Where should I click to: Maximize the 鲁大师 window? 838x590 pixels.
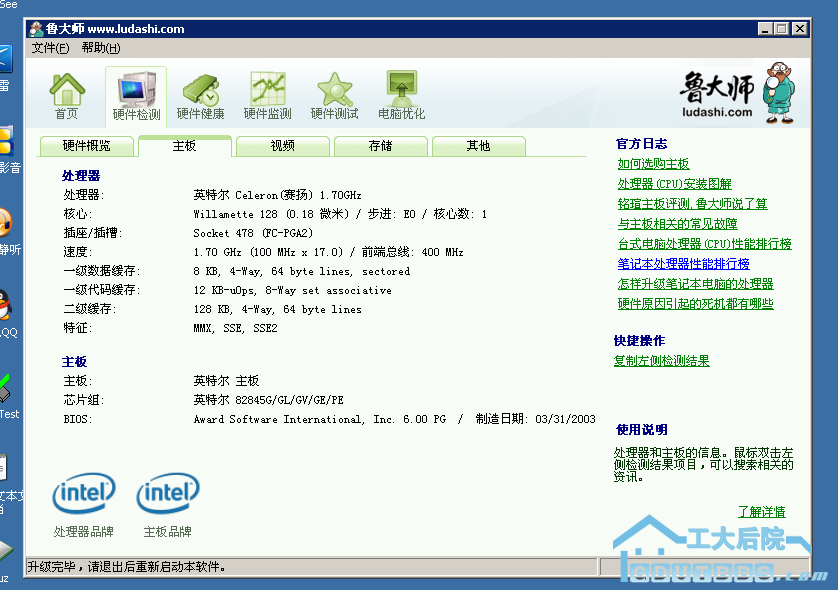pyautogui.click(x=781, y=29)
